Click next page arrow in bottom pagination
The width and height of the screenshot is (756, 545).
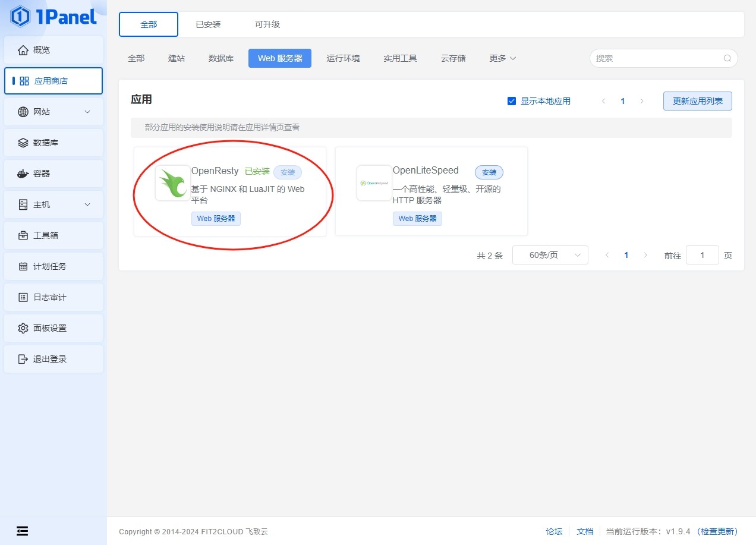645,255
